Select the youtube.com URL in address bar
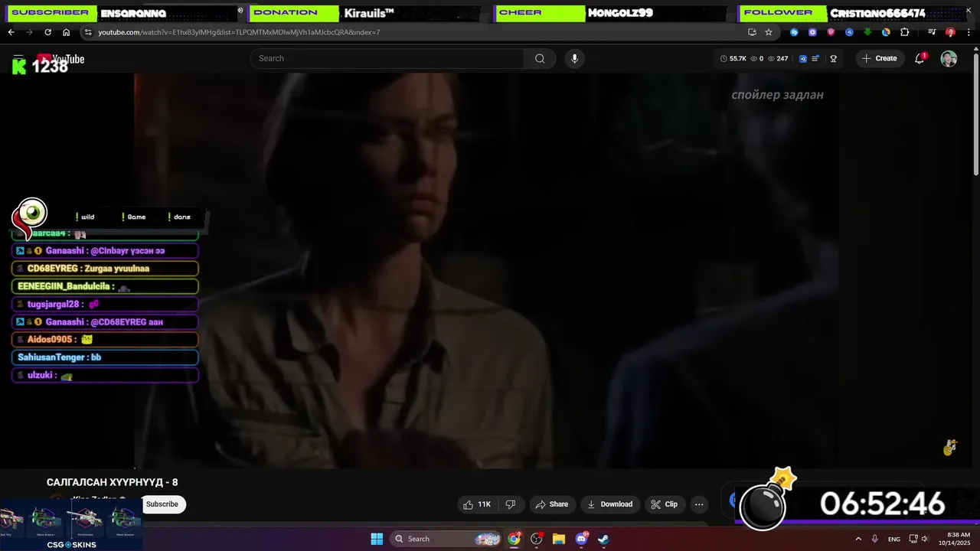980x551 pixels. [239, 32]
